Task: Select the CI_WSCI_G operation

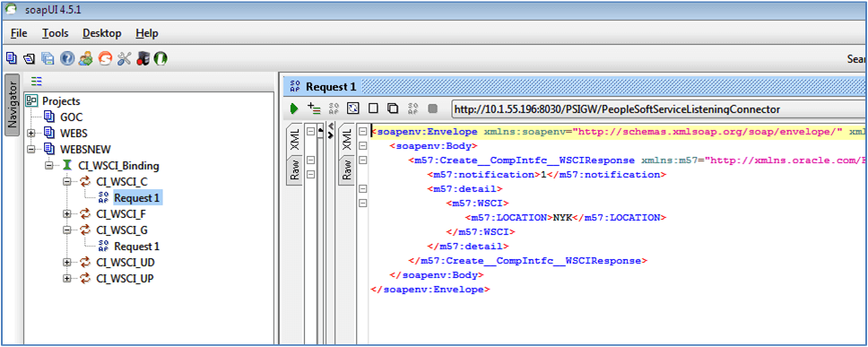Action: point(122,230)
